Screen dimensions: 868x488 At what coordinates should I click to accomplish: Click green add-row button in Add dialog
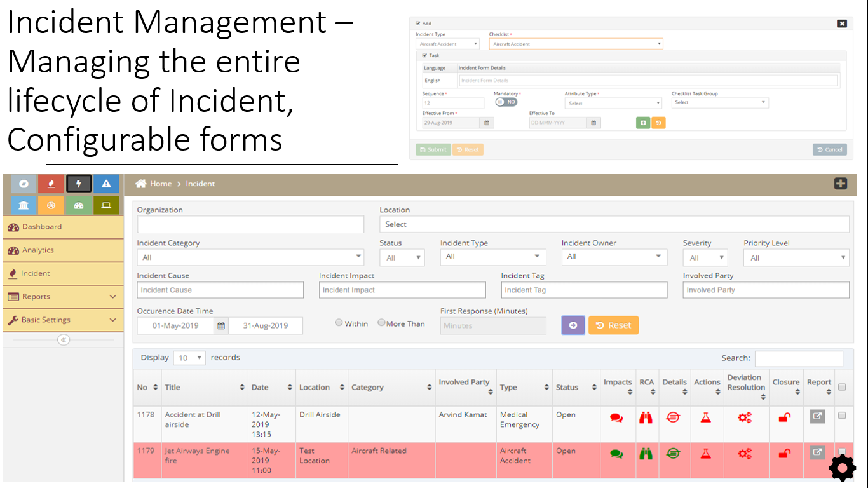(x=643, y=123)
